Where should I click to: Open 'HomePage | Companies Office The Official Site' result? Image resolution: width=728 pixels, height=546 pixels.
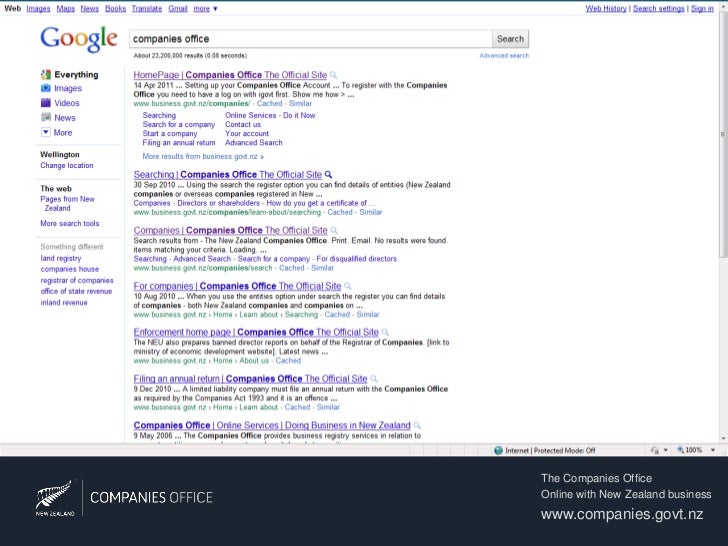230,75
